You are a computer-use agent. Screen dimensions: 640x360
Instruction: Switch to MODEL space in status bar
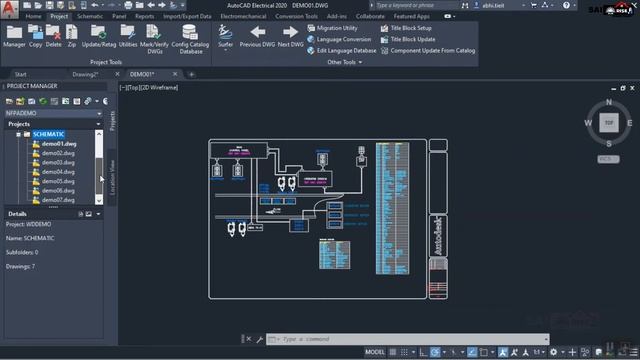click(374, 352)
